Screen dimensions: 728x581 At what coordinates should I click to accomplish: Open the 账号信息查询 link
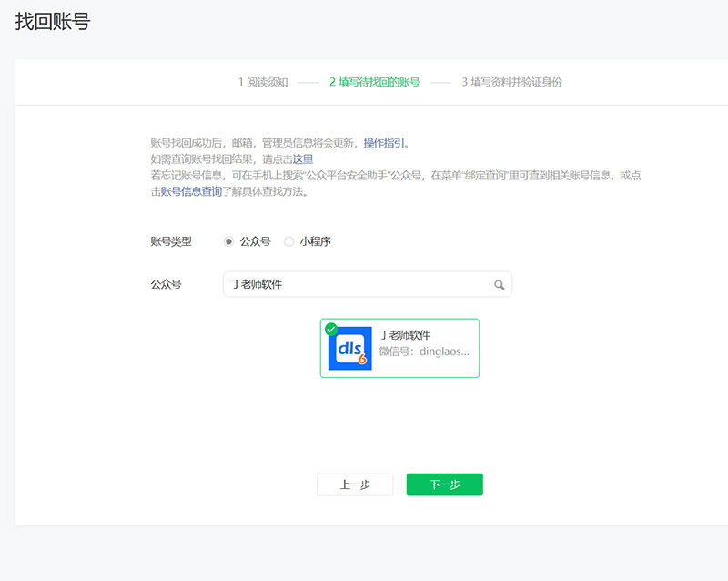190,191
